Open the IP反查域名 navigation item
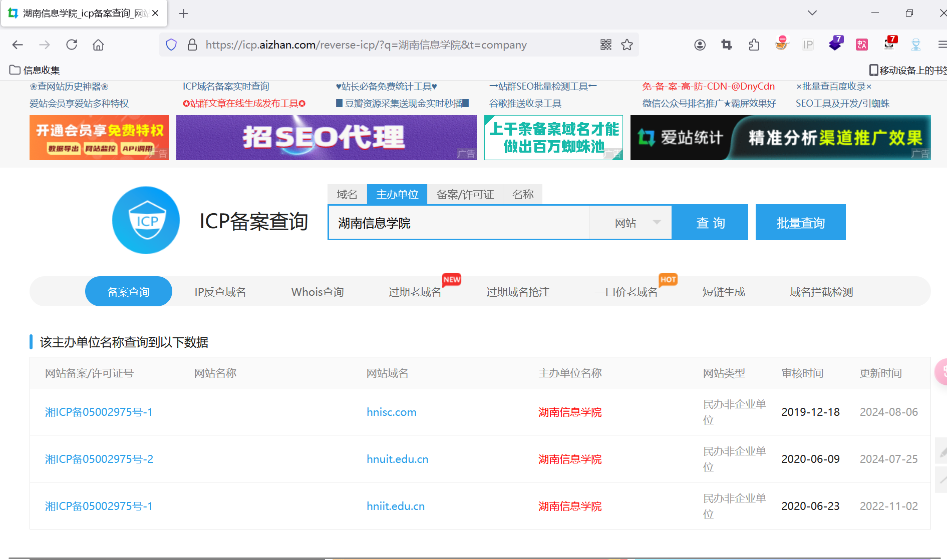Viewport: 947px width, 560px height. click(220, 292)
